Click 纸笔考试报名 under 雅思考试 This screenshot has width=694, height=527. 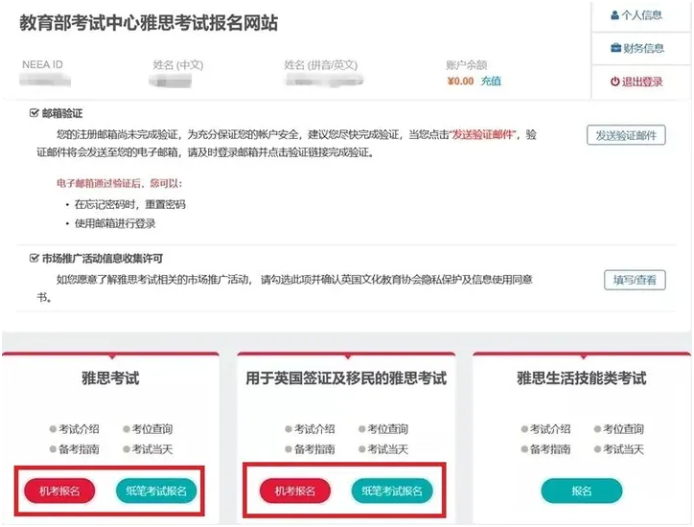[156, 491]
